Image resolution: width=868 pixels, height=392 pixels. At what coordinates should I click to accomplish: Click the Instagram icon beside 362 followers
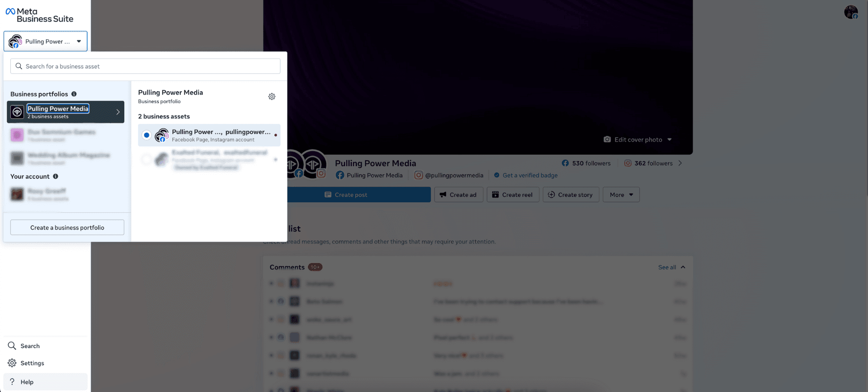[x=627, y=163]
